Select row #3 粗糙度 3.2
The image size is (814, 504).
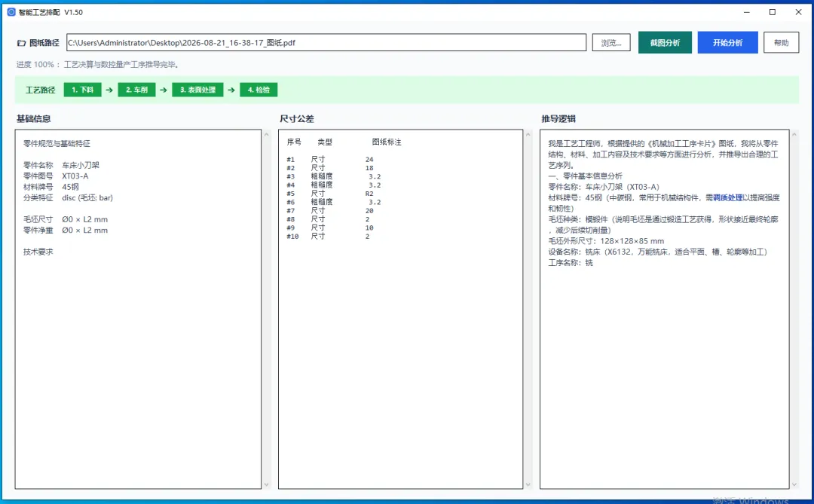point(334,176)
